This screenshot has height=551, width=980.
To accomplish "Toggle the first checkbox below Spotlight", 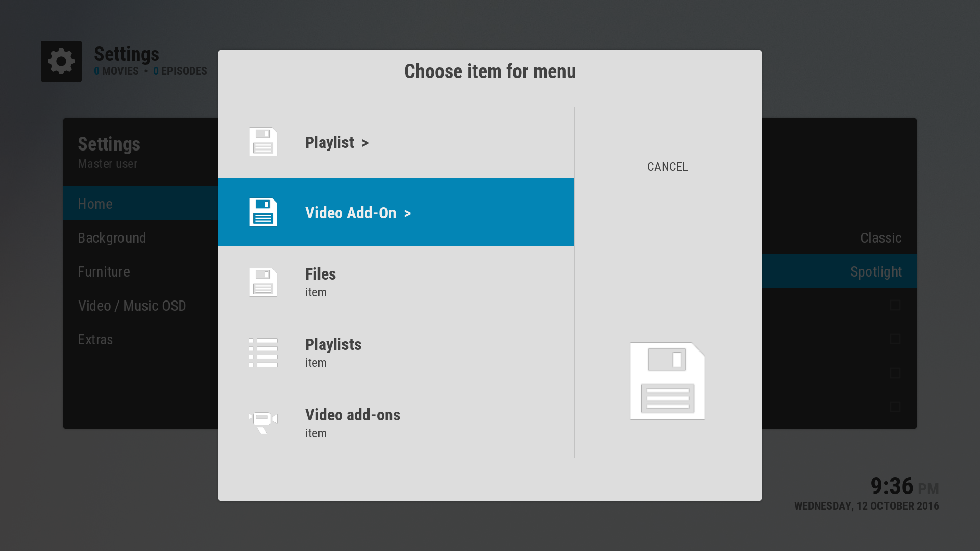I will click(895, 305).
